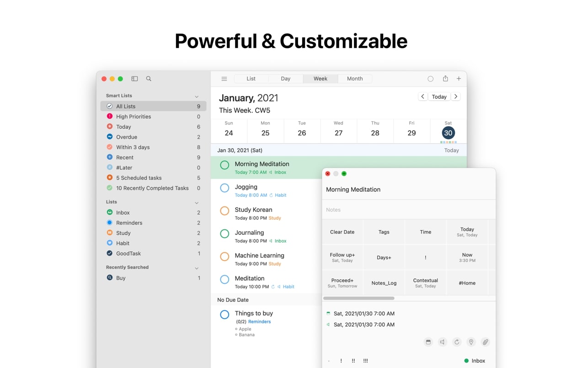Viewport: 588px width, 368px height.
Task: Click the alarm speaker icon in detail
Action: pyautogui.click(x=442, y=342)
